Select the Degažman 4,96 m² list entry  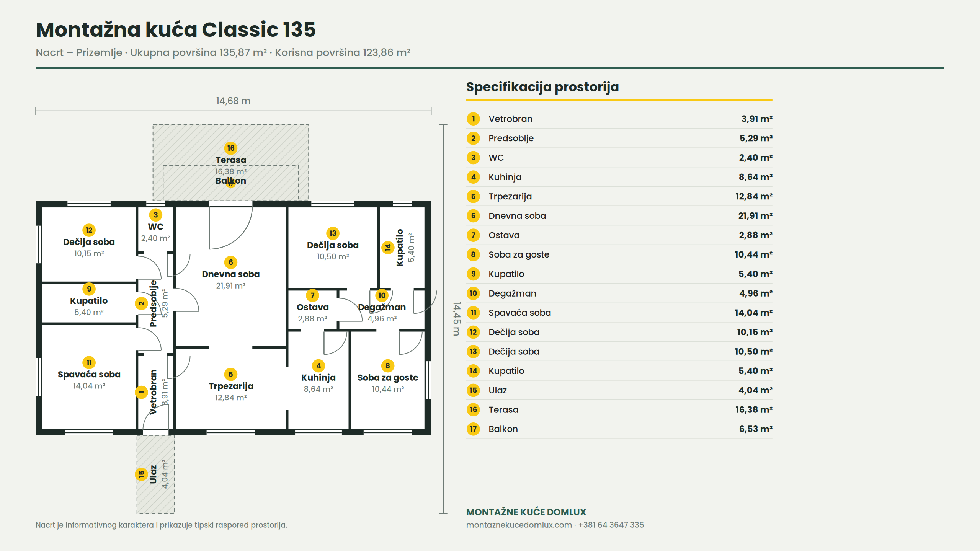pos(619,293)
